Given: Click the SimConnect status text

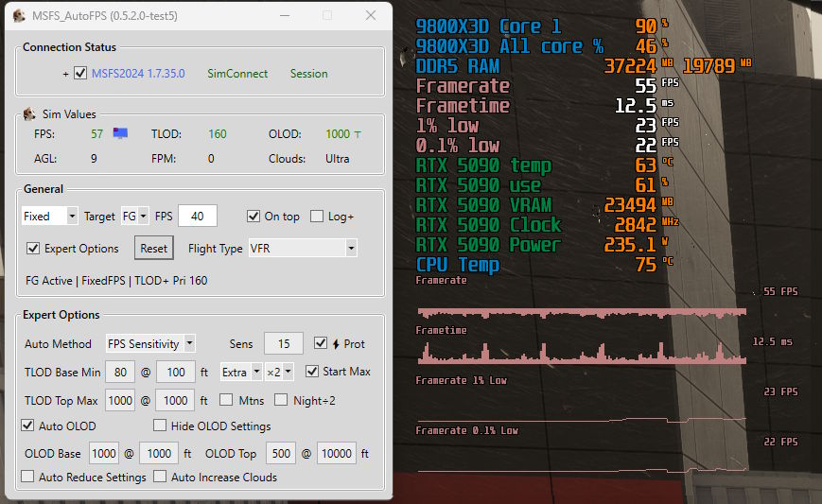Looking at the screenshot, I should [237, 74].
